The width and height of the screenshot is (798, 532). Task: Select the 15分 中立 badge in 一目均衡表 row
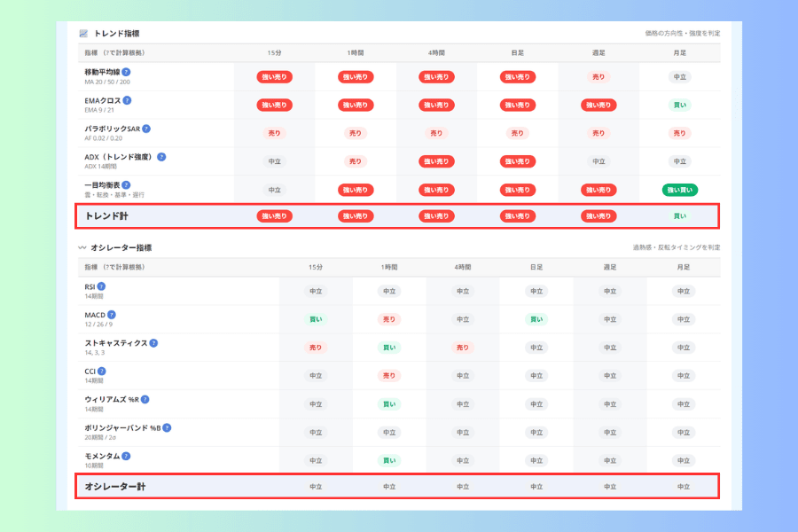click(274, 190)
